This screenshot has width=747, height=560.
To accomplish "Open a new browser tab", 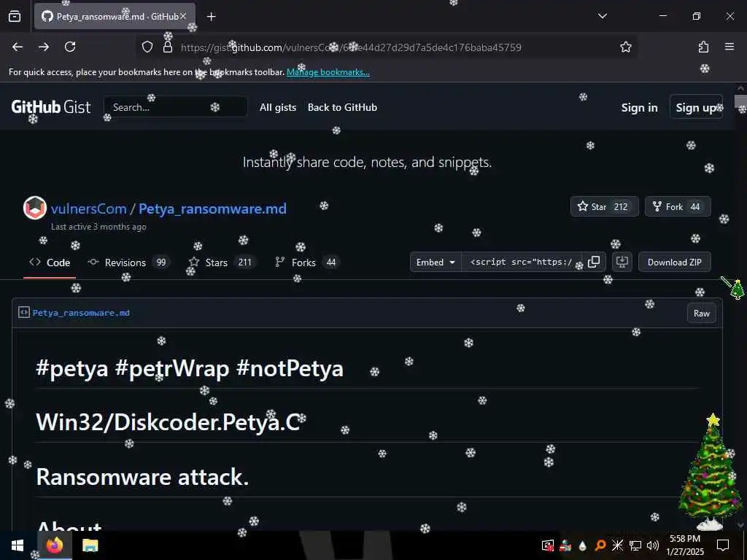I will coord(212,17).
